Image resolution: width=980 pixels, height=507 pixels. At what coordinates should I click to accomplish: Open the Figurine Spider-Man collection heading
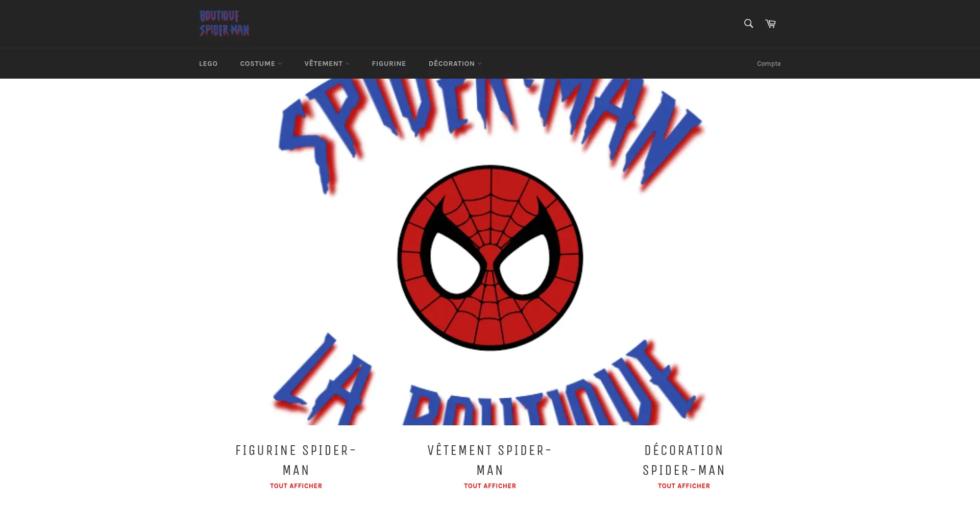click(x=296, y=460)
